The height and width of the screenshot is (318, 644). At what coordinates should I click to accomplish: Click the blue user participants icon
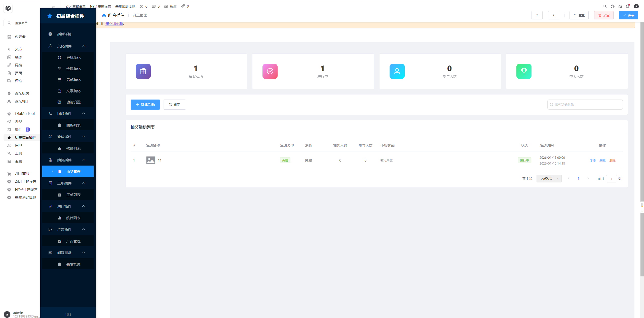pyautogui.click(x=397, y=71)
